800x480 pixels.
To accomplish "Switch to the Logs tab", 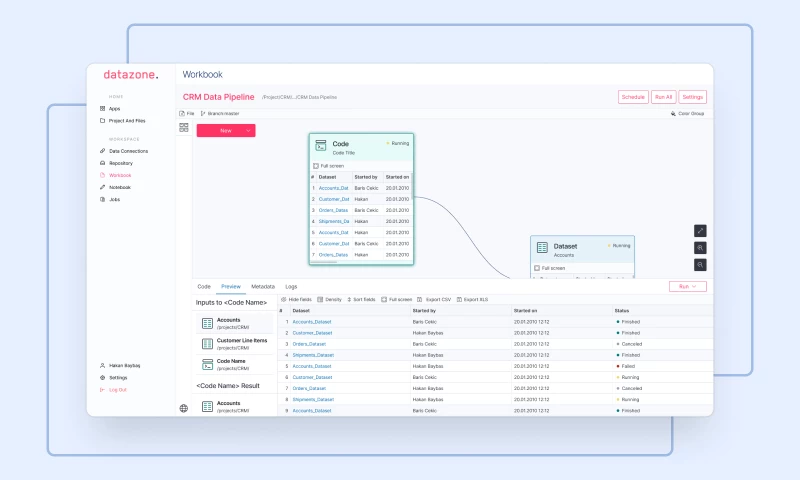I will [x=291, y=286].
